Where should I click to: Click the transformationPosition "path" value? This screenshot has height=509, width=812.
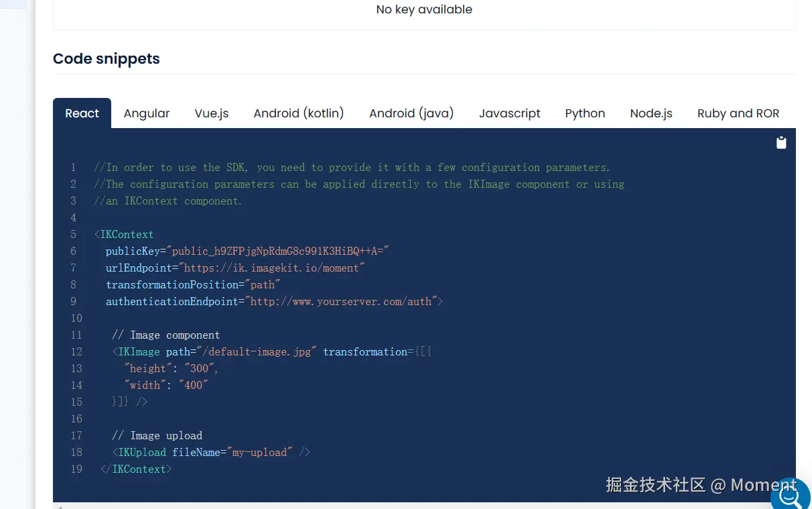click(263, 285)
